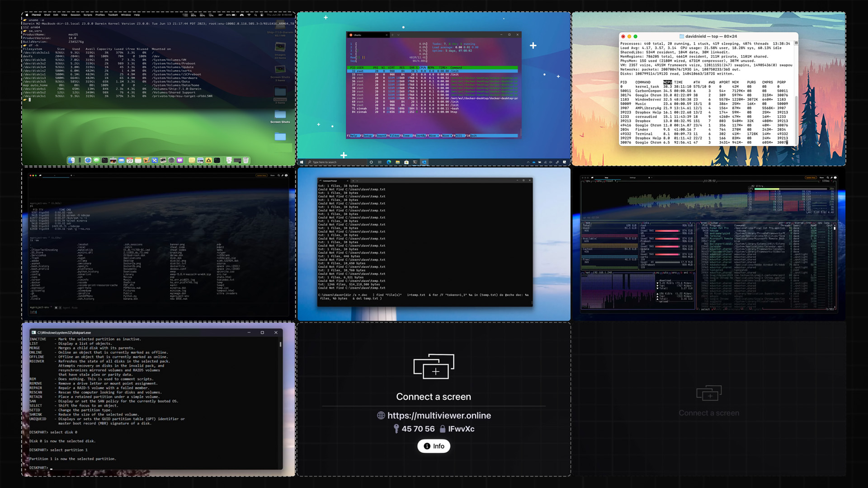The height and width of the screenshot is (488, 868).
Task: Open the profile dropdown in Windows Terminal
Action: [398, 35]
